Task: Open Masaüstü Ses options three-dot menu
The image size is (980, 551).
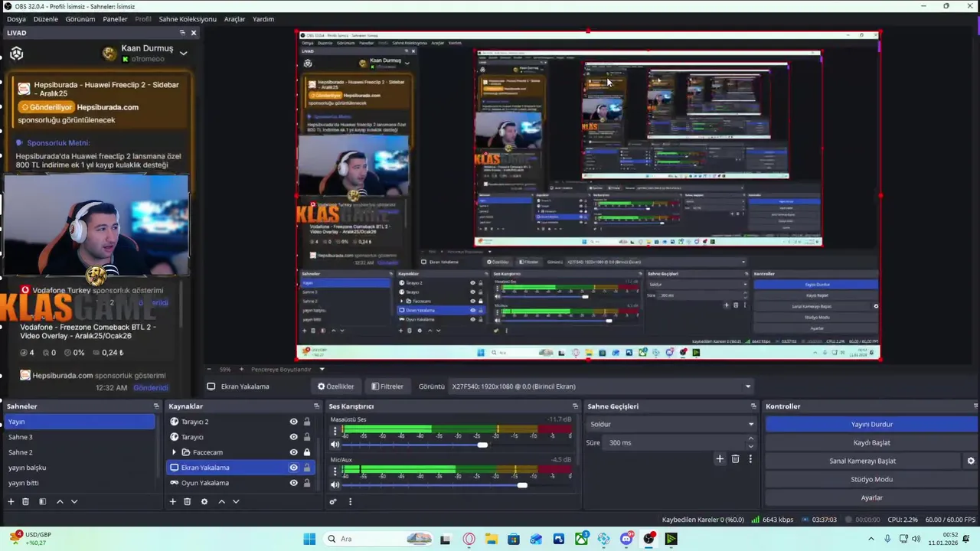Action: pyautogui.click(x=335, y=431)
